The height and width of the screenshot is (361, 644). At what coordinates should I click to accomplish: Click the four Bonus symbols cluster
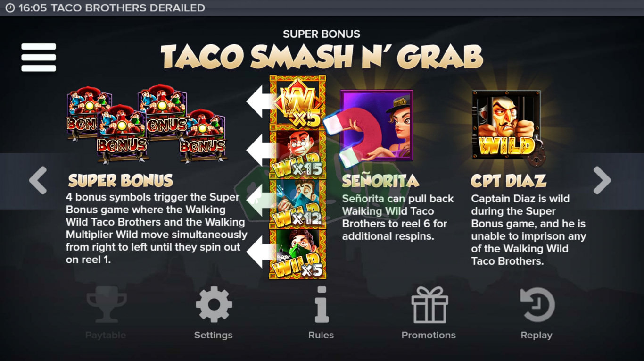tap(146, 124)
